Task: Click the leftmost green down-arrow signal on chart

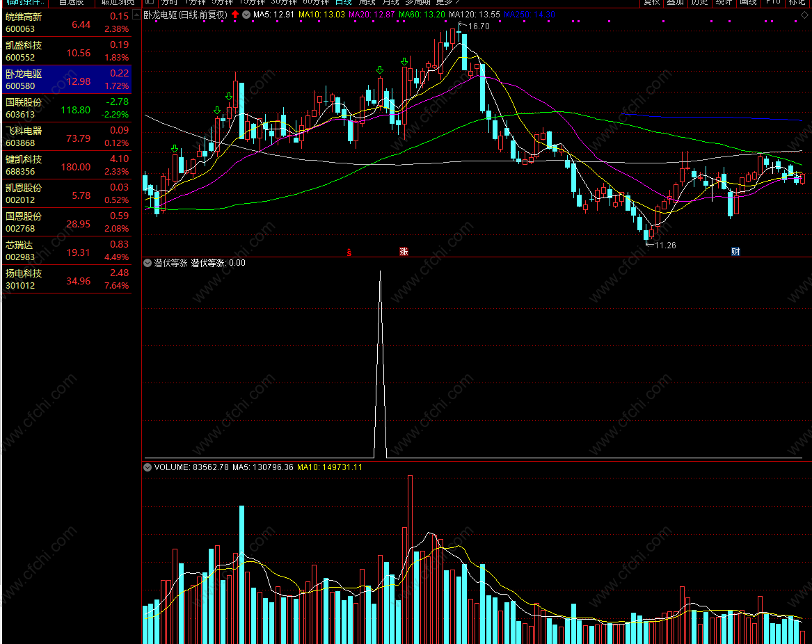Action: point(175,149)
